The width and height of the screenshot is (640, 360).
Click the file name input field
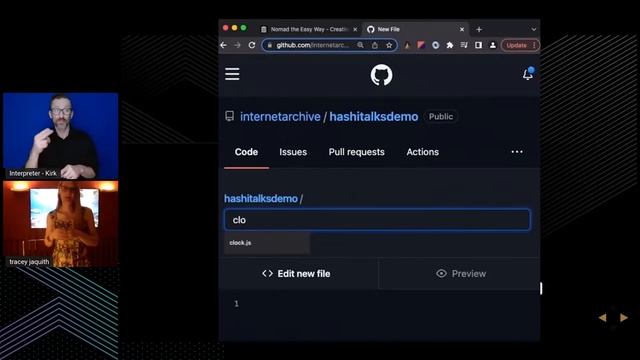[377, 220]
